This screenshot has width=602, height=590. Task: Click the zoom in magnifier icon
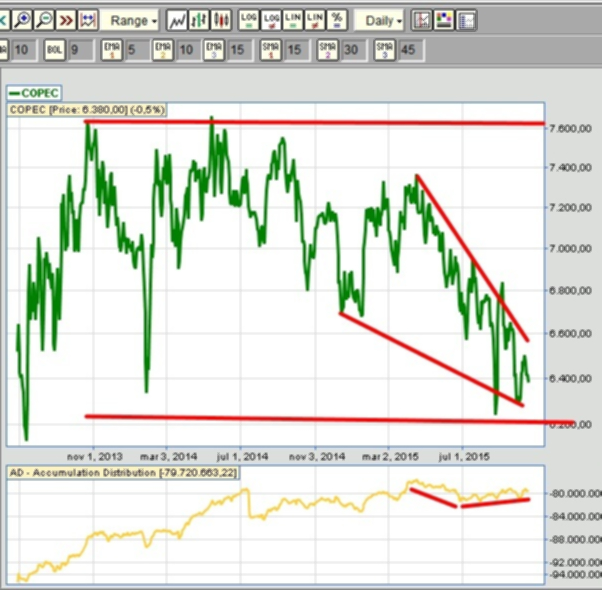pyautogui.click(x=22, y=20)
